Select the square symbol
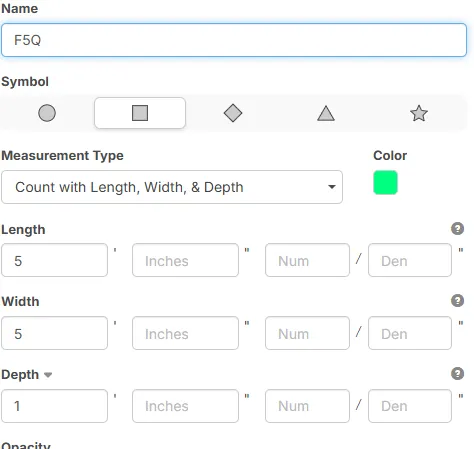The width and height of the screenshot is (474, 449). (x=140, y=113)
